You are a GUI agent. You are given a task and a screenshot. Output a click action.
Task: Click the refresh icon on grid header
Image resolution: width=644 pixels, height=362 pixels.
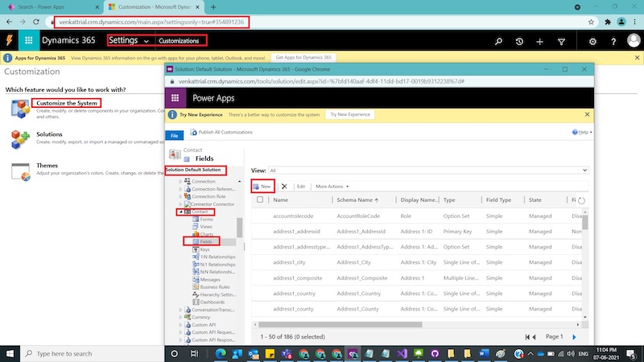[581, 200]
